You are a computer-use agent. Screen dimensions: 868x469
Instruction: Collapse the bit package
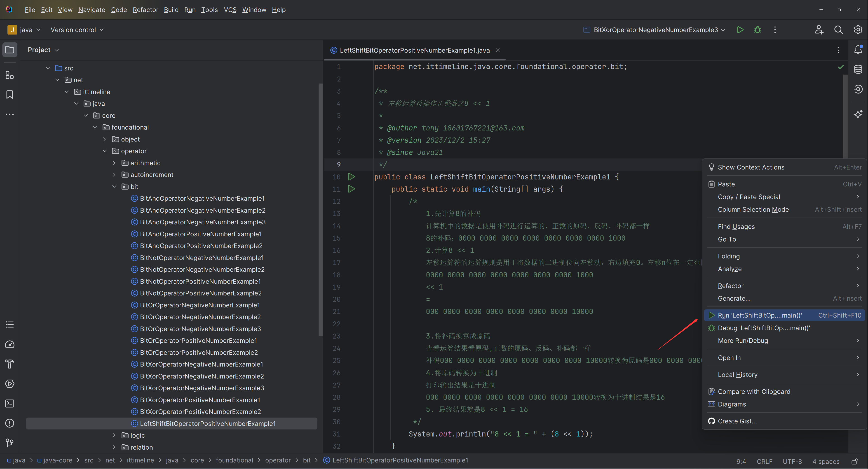[114, 186]
